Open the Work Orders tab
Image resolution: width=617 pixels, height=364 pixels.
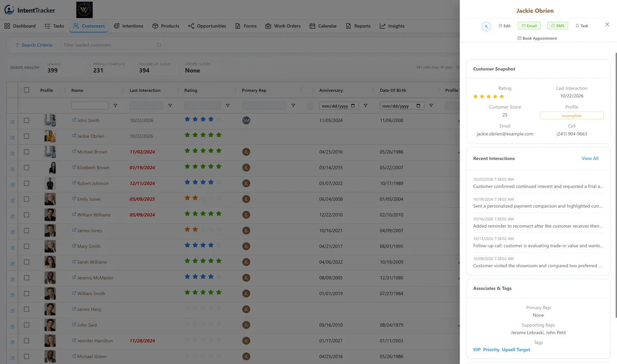tap(283, 26)
